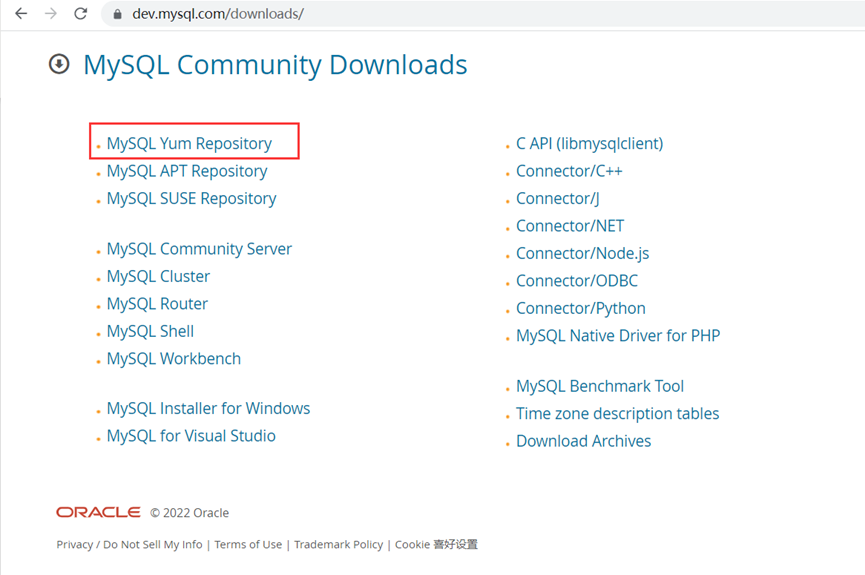Click the browser forward arrow
The height and width of the screenshot is (575, 865).
click(x=51, y=14)
